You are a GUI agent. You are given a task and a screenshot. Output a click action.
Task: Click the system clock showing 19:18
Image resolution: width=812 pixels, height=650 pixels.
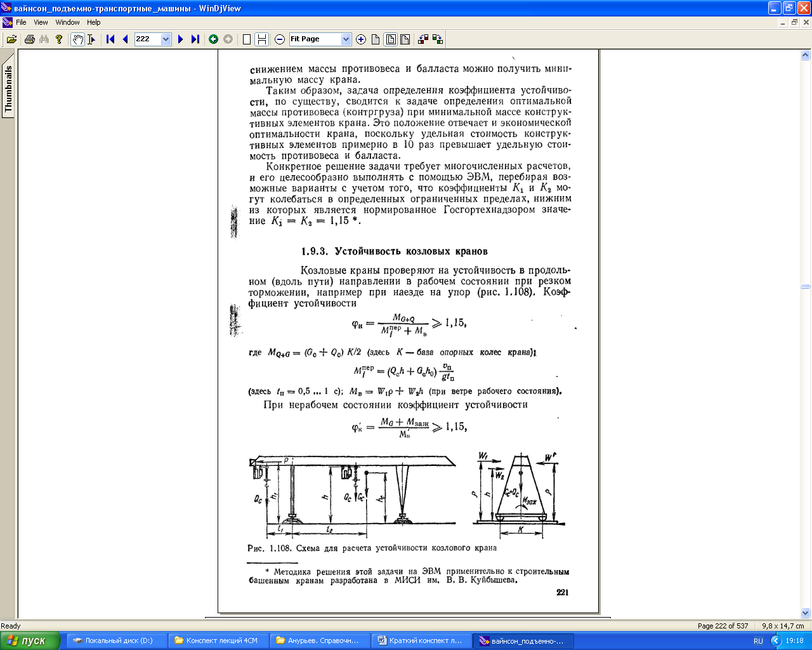tap(794, 641)
